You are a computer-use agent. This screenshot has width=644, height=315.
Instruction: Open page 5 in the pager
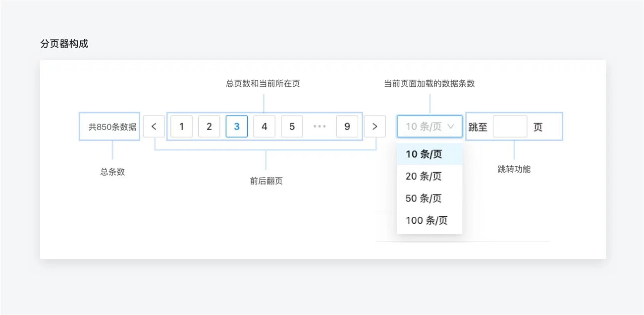click(292, 126)
